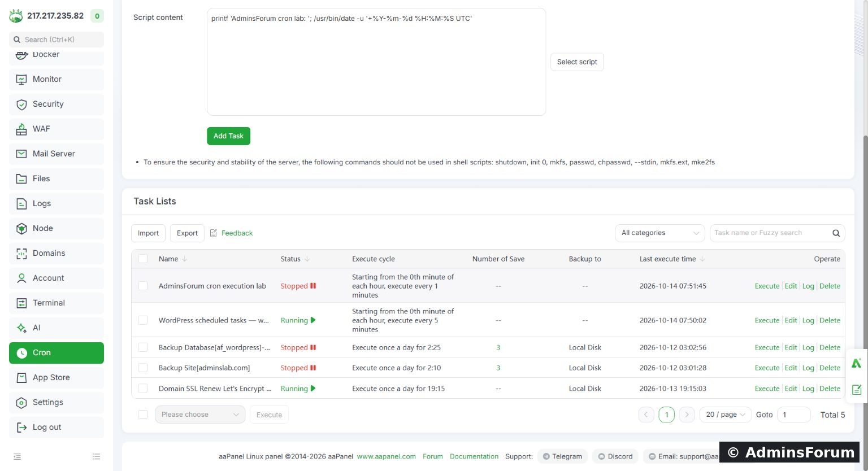The image size is (868, 471).
Task: Open Mail Server in the sidebar
Action: 57,154
